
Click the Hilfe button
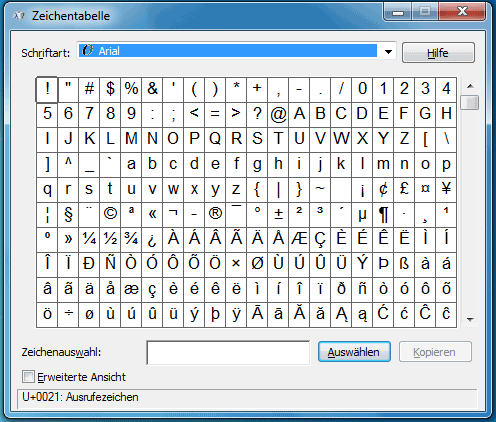(438, 53)
